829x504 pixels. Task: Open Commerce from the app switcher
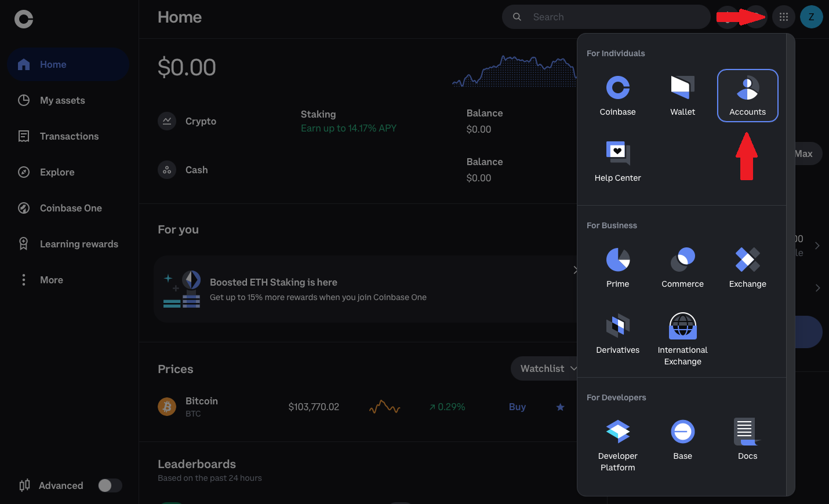(x=682, y=268)
